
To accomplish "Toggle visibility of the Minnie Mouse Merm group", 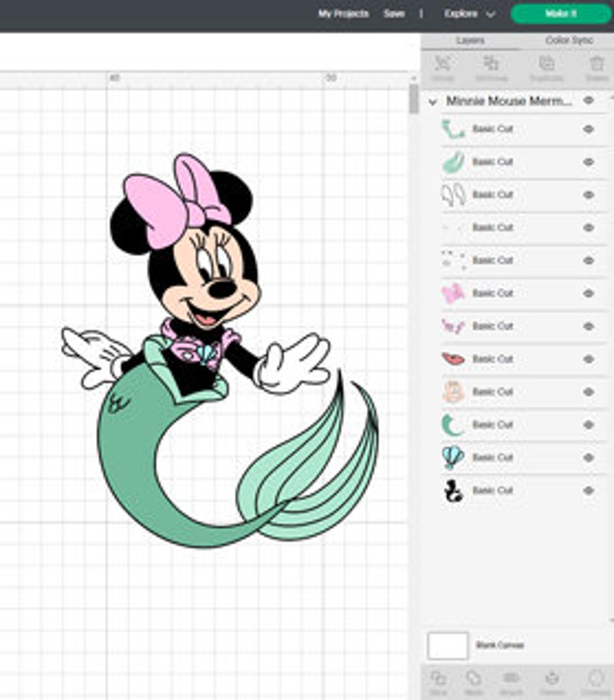I will coord(589,101).
